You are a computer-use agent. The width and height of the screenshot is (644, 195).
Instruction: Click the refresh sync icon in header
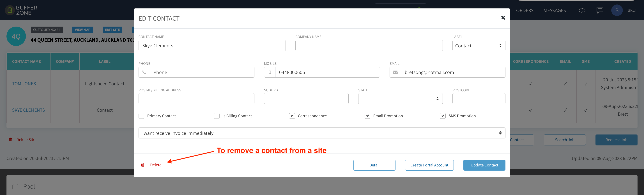coord(582,10)
